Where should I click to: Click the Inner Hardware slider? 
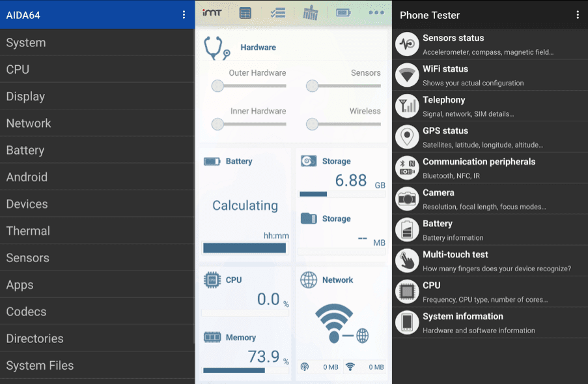click(249, 125)
